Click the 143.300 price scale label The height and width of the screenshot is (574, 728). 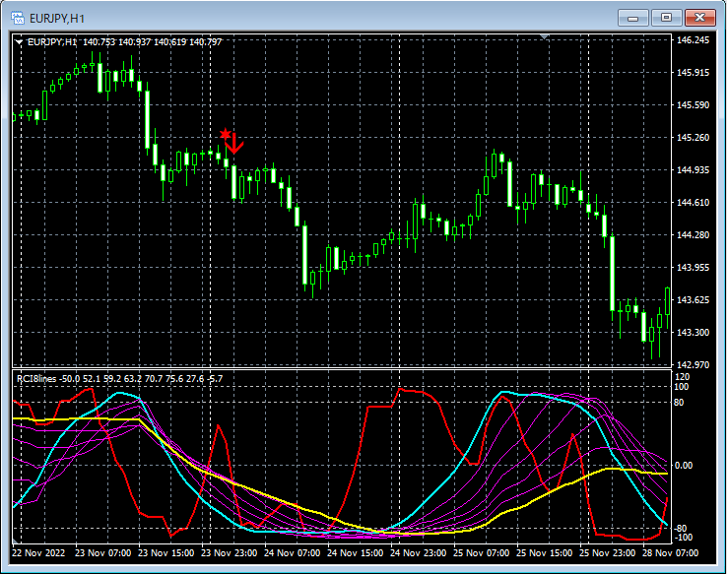[x=693, y=332]
